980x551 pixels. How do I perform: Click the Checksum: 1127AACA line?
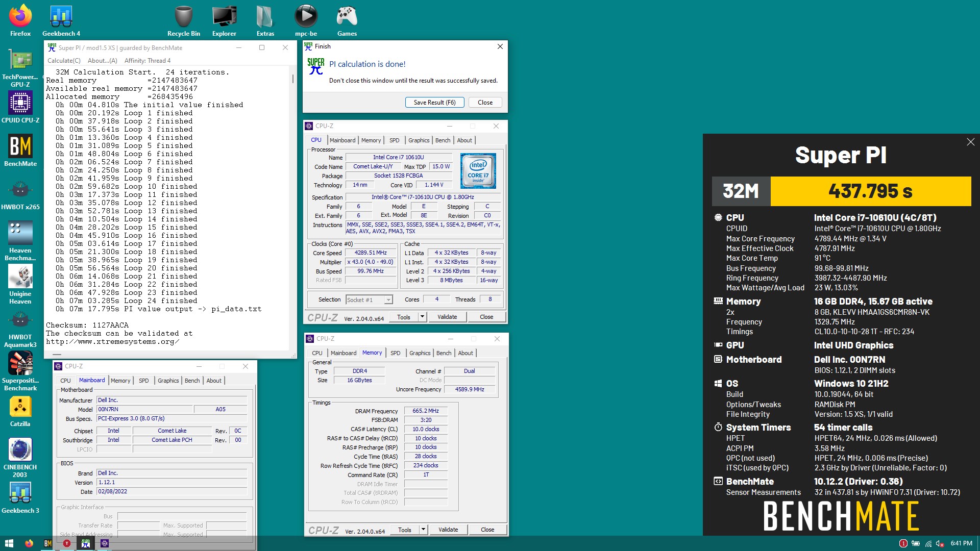coord(87,325)
